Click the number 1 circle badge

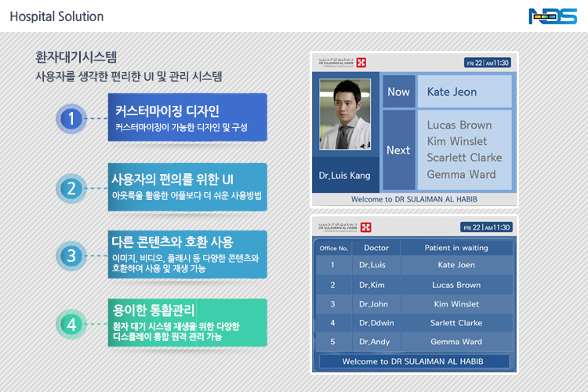(x=71, y=119)
